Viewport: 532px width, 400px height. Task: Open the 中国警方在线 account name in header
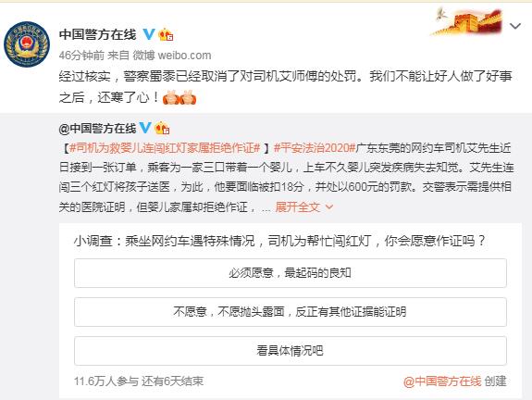point(98,34)
